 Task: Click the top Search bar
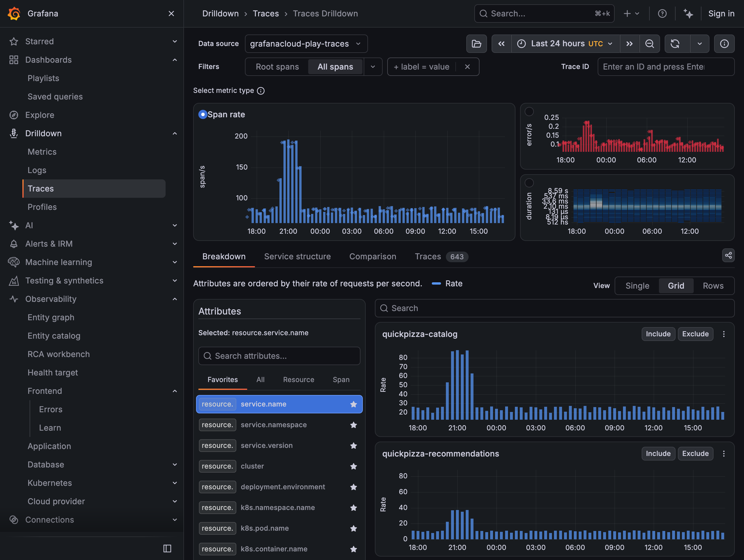point(544,14)
